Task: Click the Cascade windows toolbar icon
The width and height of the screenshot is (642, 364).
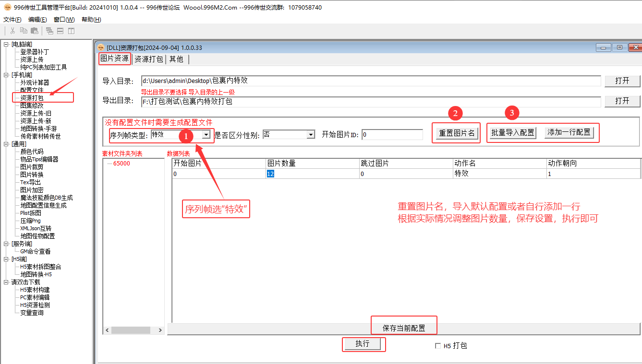Action: [49, 31]
